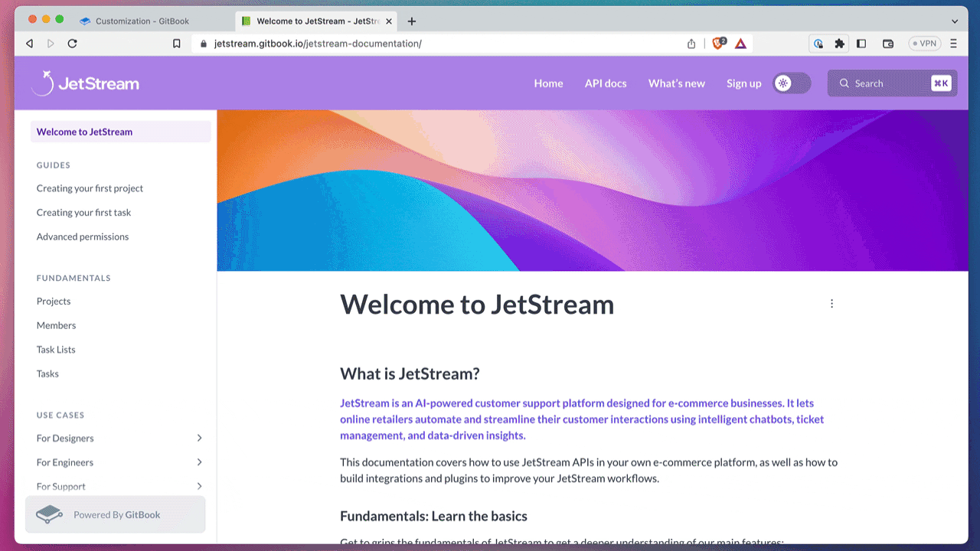Open For Engineers in the sidebar
Screen dimensions: 980x551
pos(65,462)
